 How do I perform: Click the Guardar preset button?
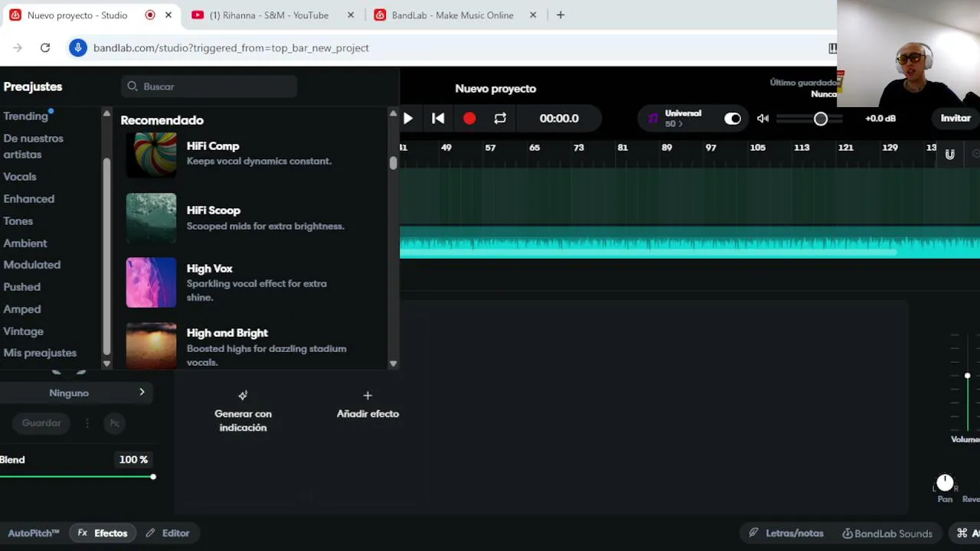[41, 423]
